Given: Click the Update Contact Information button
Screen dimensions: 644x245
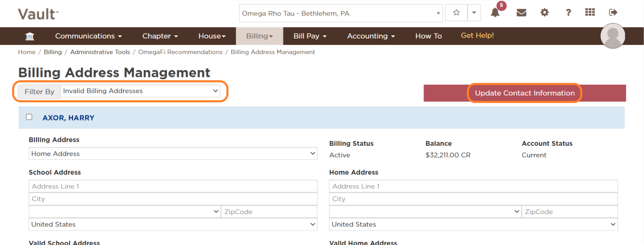Looking at the screenshot, I should (524, 93).
